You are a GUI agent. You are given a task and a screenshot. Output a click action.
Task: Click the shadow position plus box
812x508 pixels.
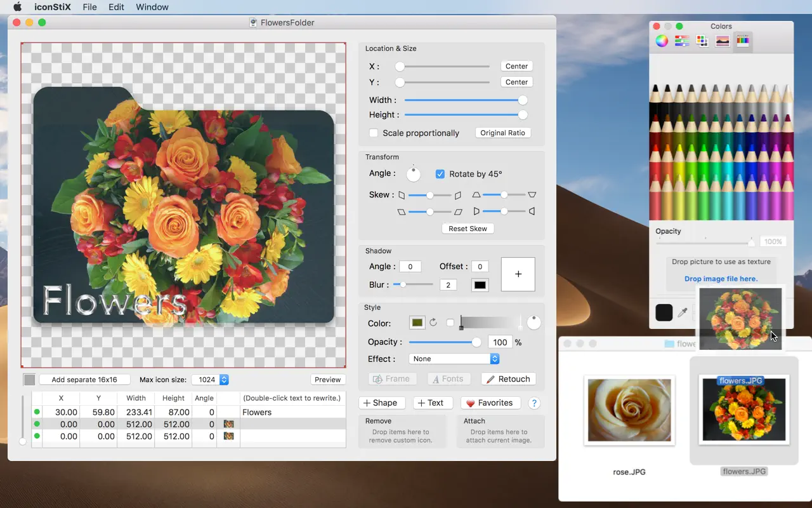[518, 274]
